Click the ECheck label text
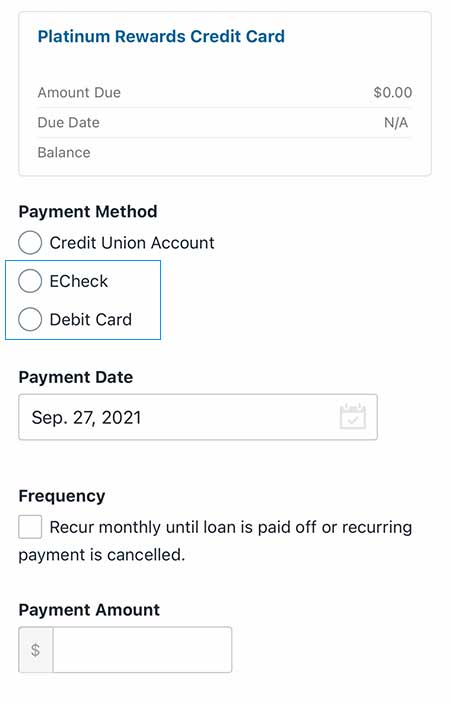 [x=79, y=281]
